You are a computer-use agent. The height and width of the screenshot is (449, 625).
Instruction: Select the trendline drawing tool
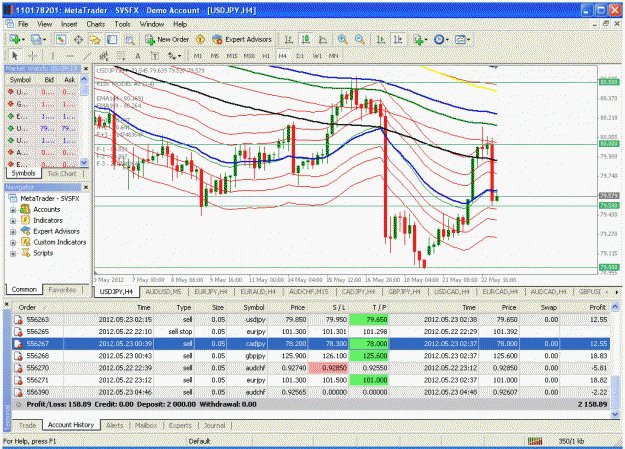(87, 56)
